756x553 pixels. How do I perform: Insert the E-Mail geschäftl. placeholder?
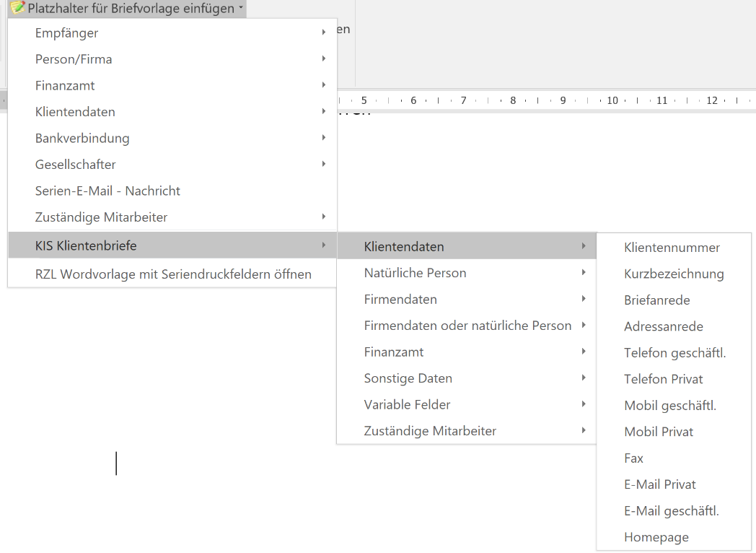671,511
